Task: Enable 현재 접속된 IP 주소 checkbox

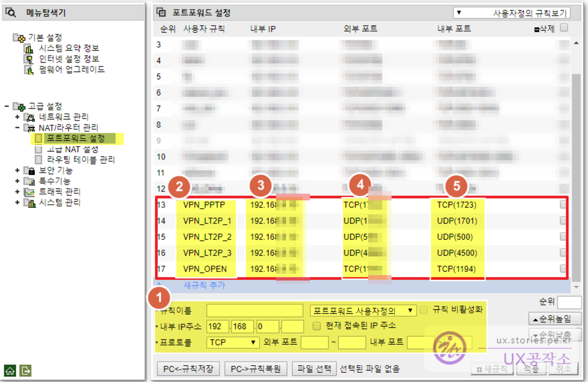Action: (x=317, y=326)
